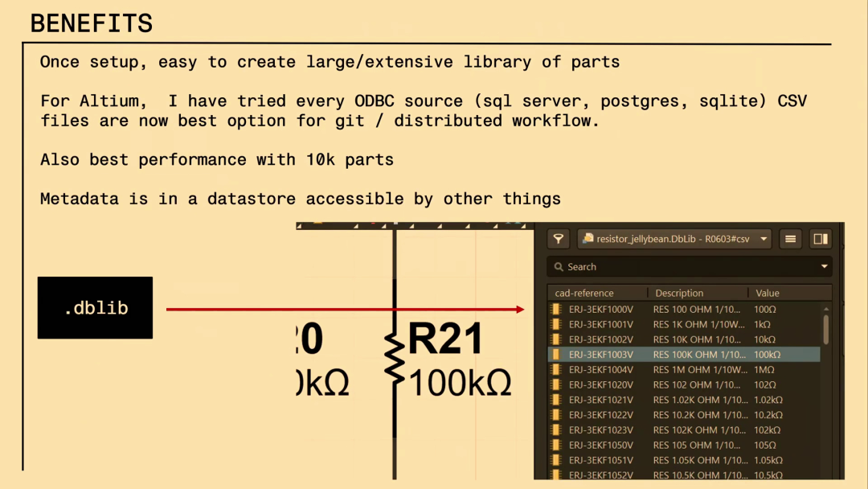This screenshot has width=868, height=489.
Task: Click component icon beside ERJ-3EKF1002V
Action: [556, 339]
